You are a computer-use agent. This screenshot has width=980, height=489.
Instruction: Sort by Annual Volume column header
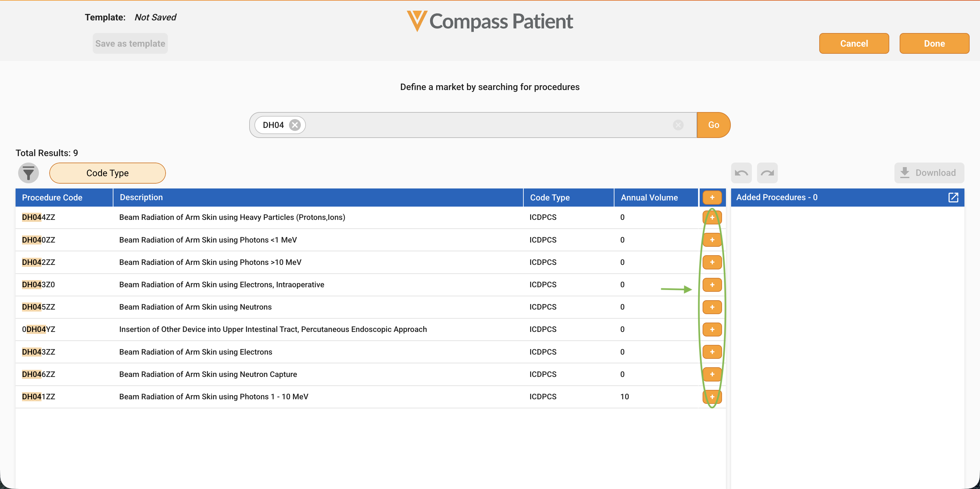coord(649,197)
